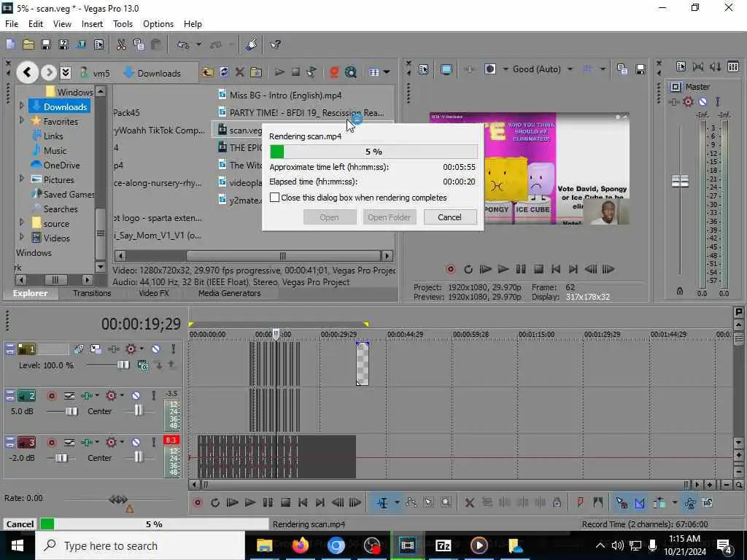Screen dimensions: 747x560
Task: Click the Undo arrow icon
Action: (x=183, y=44)
